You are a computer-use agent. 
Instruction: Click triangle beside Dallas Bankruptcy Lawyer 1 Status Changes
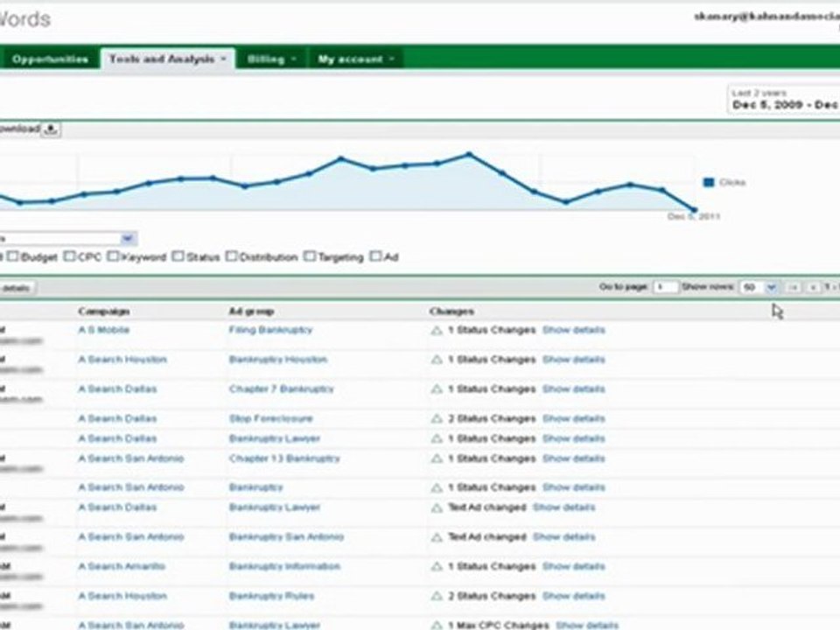437,439
